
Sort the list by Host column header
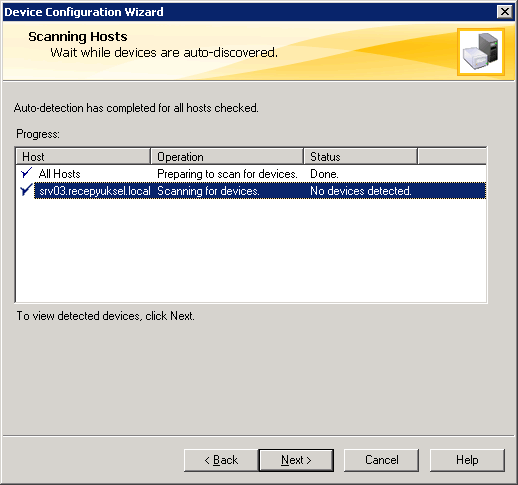click(x=83, y=156)
